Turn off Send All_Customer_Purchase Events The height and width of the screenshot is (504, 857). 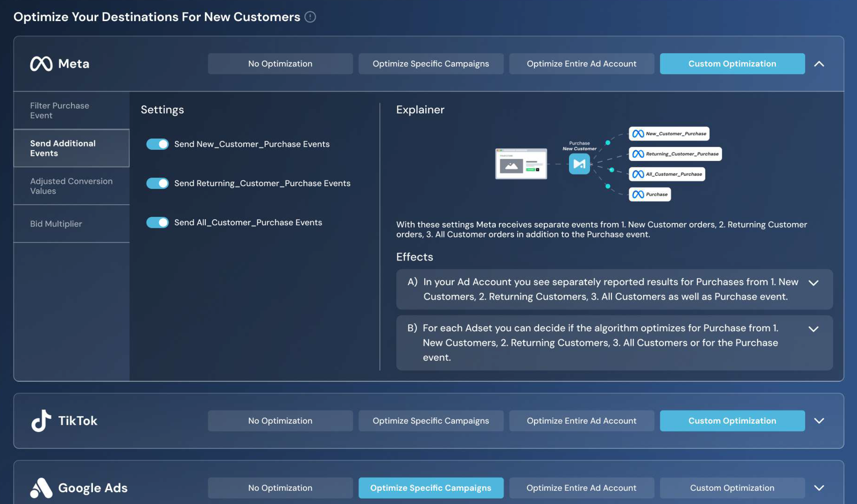157,222
